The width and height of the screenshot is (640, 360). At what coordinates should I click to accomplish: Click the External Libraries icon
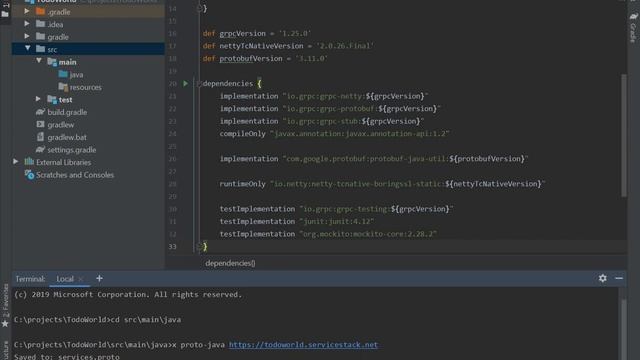[x=29, y=162]
